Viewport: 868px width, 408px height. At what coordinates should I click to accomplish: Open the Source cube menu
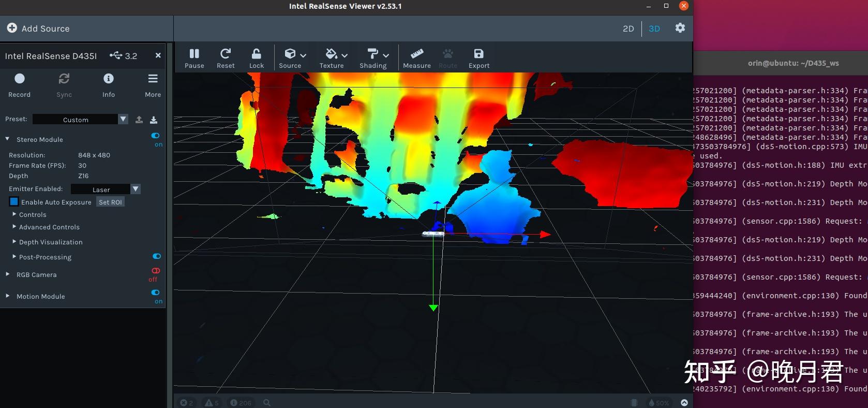pos(293,58)
